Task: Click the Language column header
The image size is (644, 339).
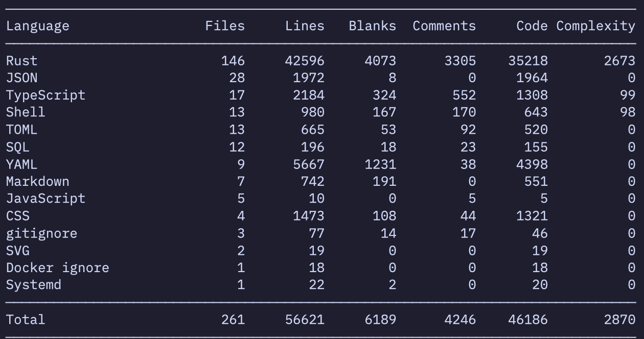Action: pos(37,26)
